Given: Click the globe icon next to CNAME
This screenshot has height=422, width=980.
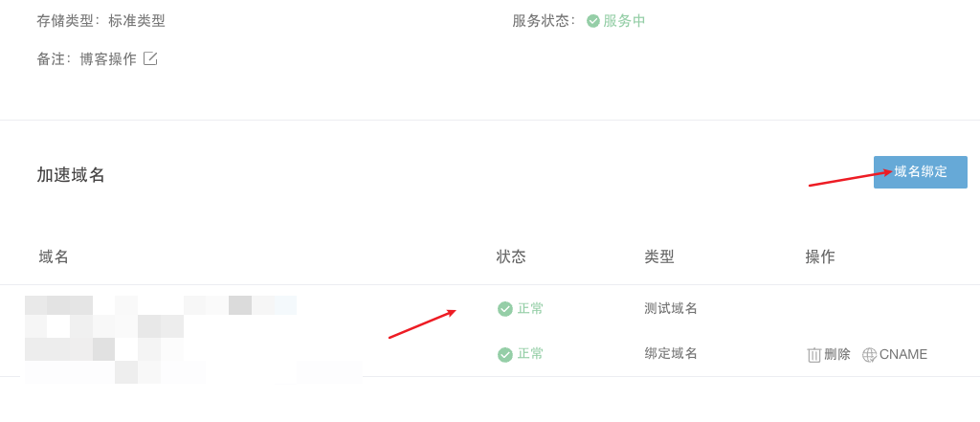Looking at the screenshot, I should pyautogui.click(x=869, y=355).
